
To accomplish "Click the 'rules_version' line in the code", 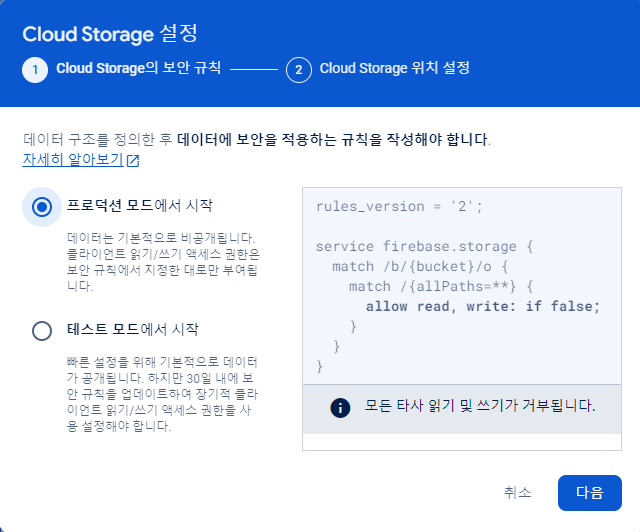I will click(399, 206).
